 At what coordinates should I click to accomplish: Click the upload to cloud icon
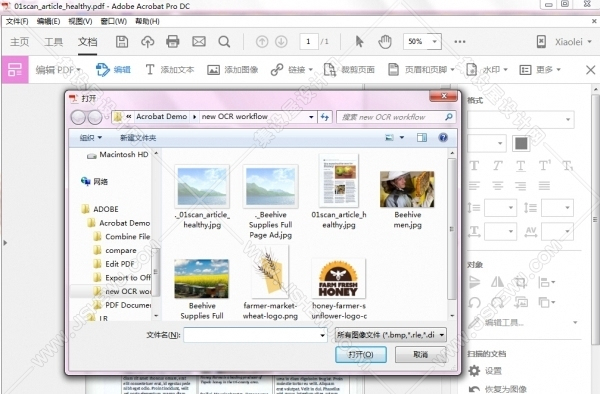pos(147,41)
